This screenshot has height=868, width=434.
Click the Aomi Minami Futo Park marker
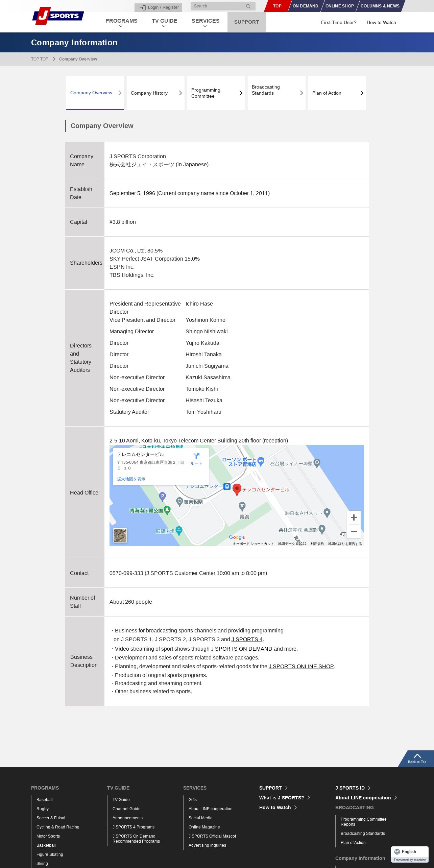(167, 511)
